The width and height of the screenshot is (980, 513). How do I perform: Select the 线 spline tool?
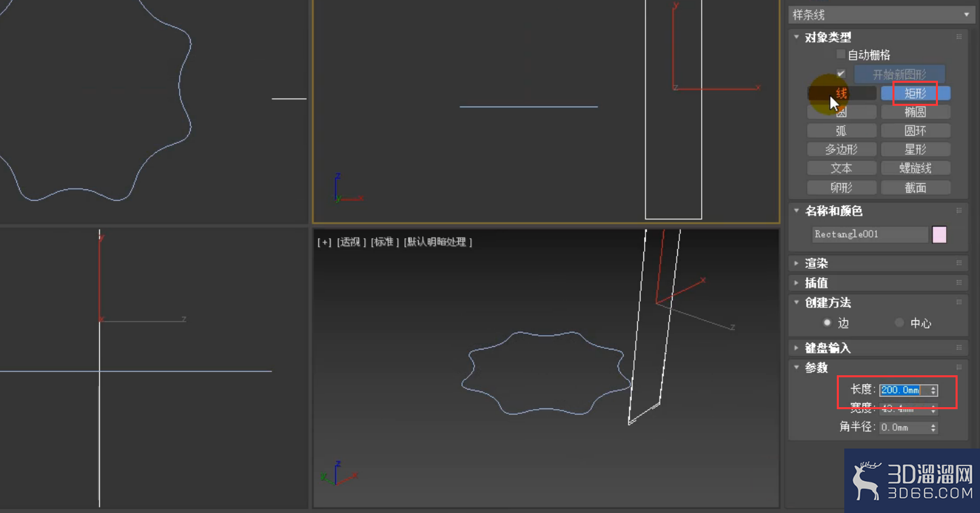(842, 93)
